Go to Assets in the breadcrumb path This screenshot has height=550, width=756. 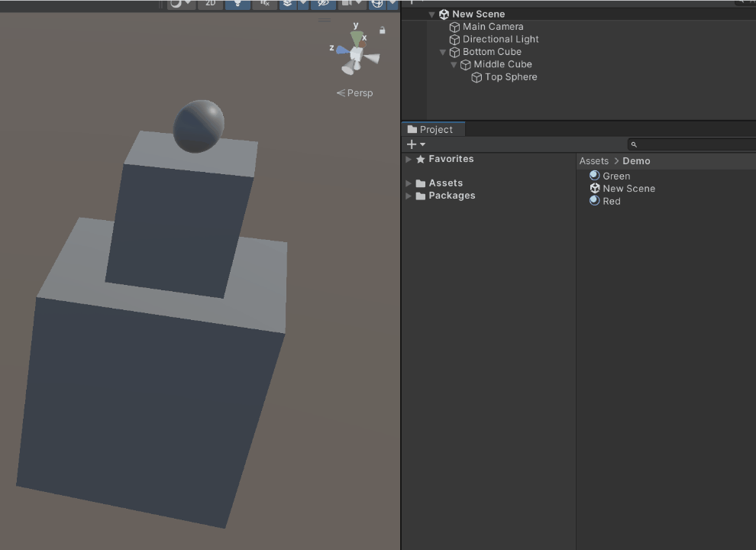[x=594, y=160]
